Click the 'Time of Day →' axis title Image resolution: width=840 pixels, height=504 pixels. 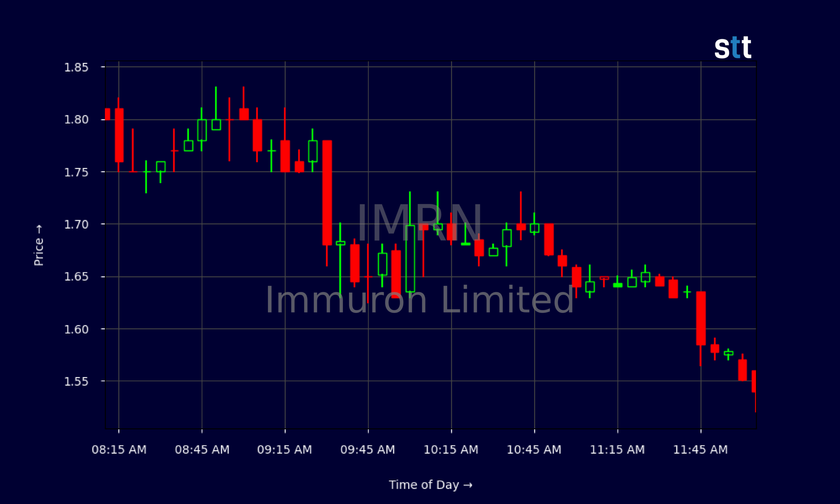click(x=430, y=485)
